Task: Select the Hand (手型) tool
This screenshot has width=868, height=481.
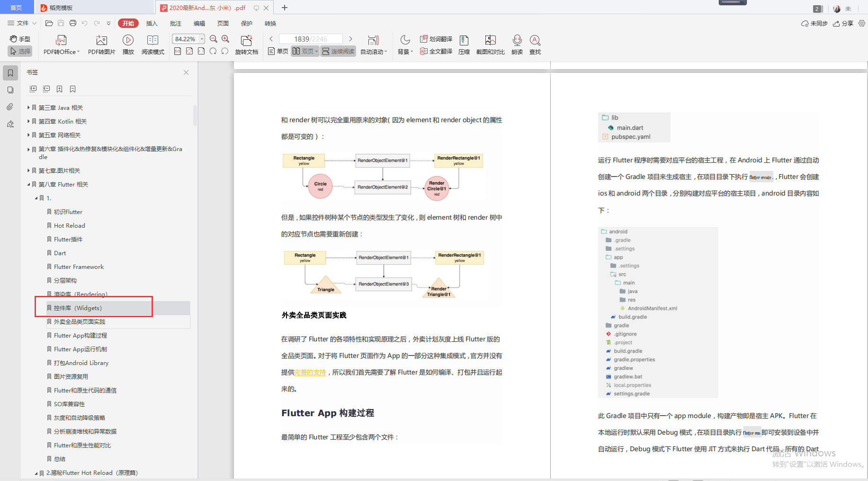Action: 20,39
